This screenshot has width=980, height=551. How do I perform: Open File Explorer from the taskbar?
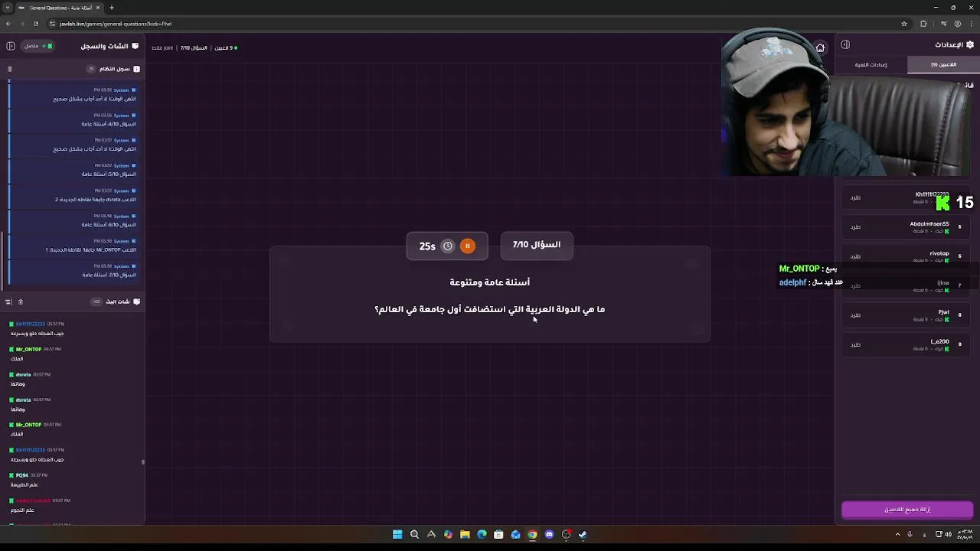click(465, 534)
